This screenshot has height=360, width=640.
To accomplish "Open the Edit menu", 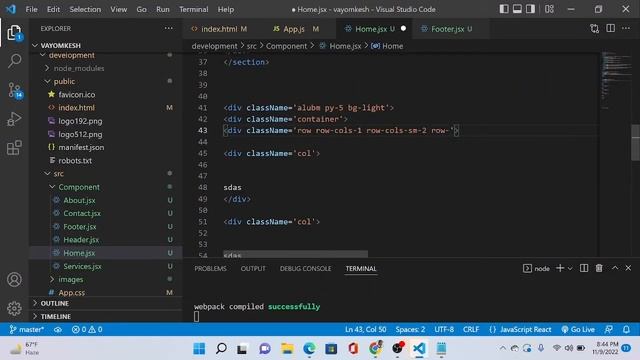I will pos(53,9).
